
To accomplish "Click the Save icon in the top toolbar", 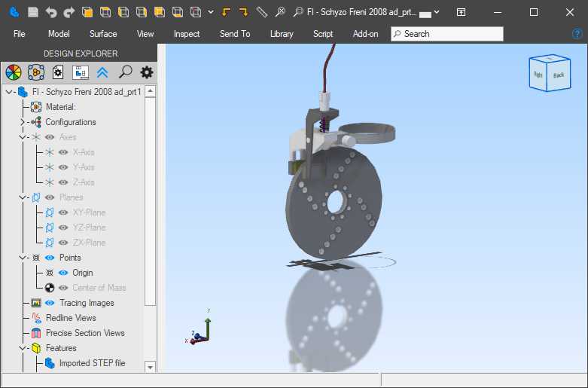I will point(32,12).
